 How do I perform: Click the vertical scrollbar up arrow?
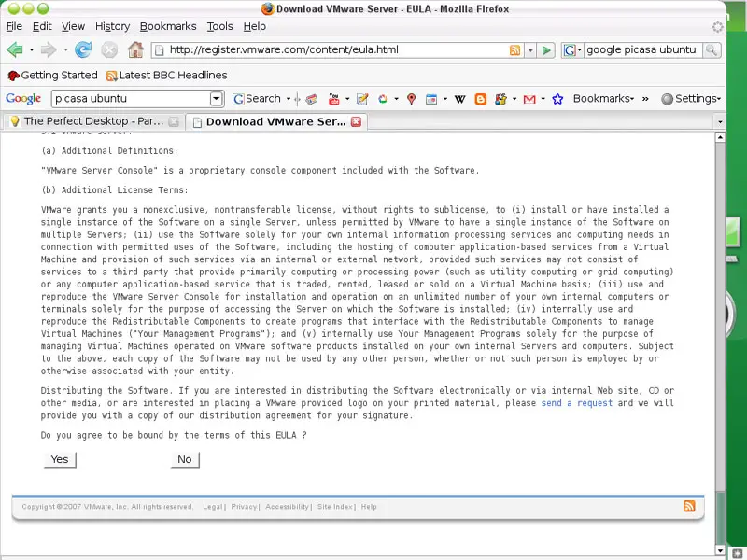pyautogui.click(x=720, y=137)
